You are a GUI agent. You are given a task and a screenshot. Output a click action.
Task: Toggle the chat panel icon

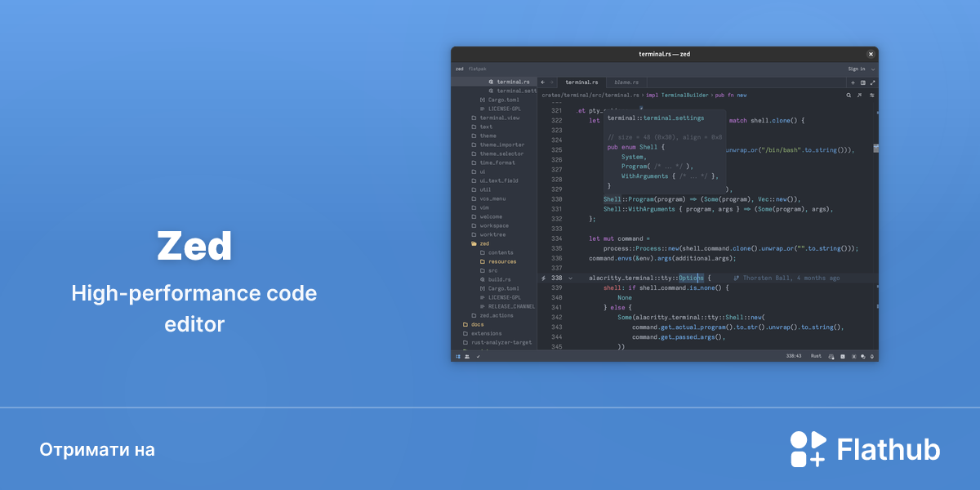click(x=863, y=356)
